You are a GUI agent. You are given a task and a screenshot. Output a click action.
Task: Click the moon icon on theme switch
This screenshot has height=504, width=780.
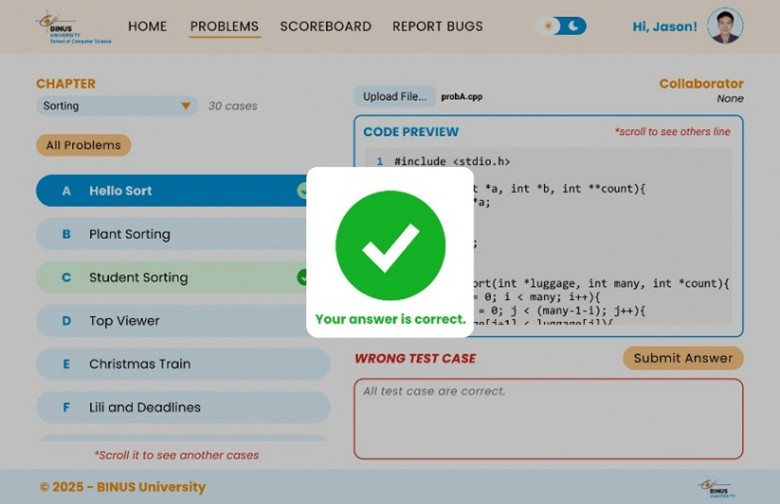[574, 26]
